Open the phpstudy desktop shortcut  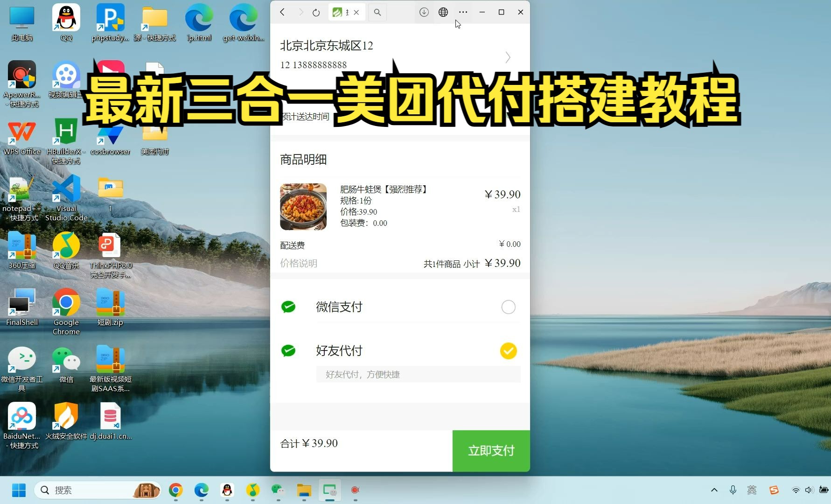coord(111,23)
